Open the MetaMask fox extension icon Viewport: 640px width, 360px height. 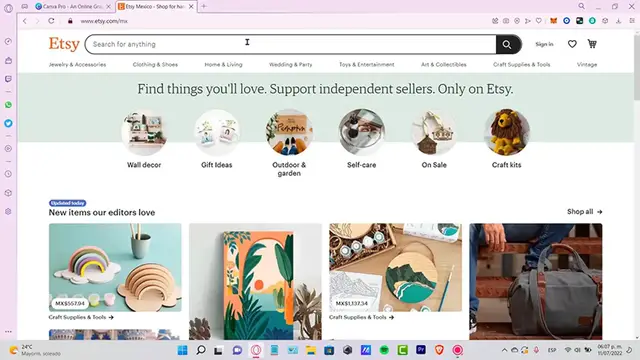pos(553,21)
